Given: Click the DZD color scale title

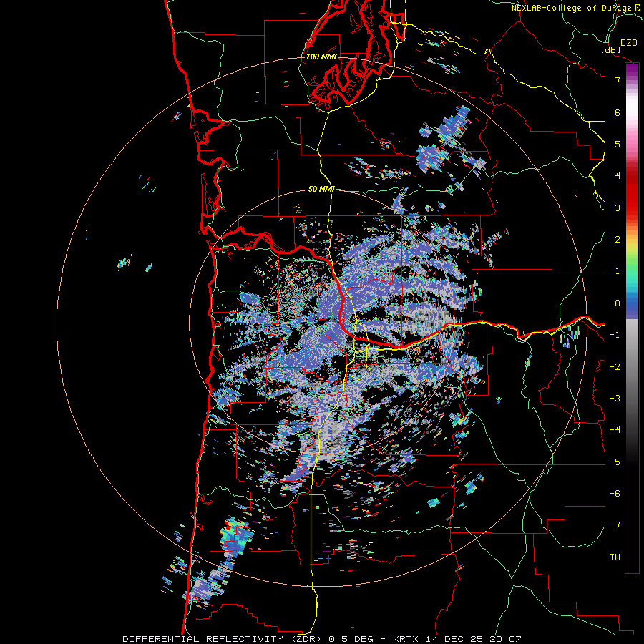Looking at the screenshot, I should point(629,43).
